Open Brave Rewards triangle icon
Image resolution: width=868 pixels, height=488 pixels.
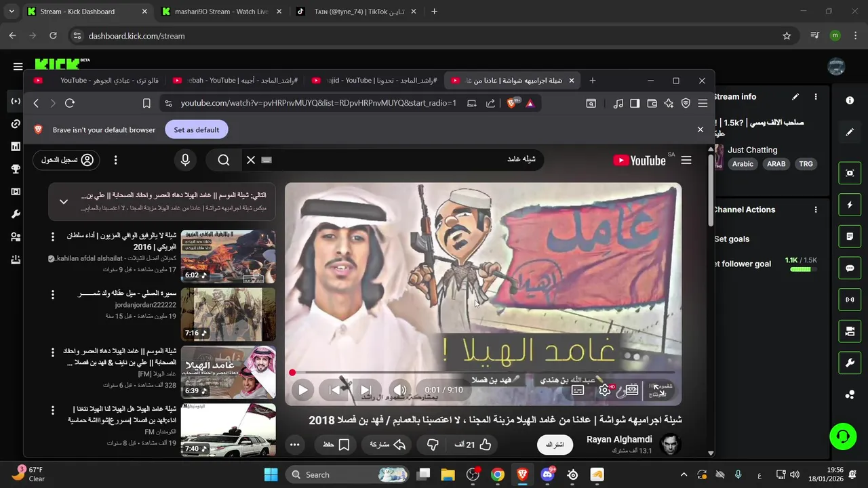point(530,103)
